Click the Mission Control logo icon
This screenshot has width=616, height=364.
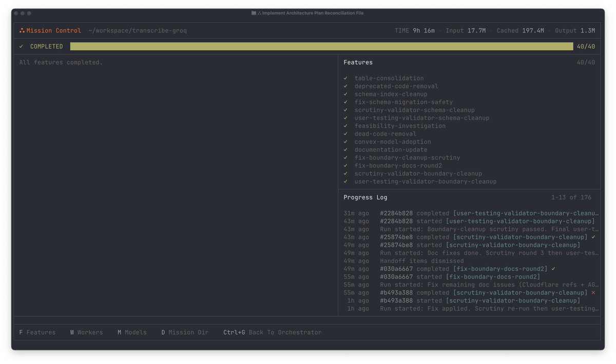point(22,31)
